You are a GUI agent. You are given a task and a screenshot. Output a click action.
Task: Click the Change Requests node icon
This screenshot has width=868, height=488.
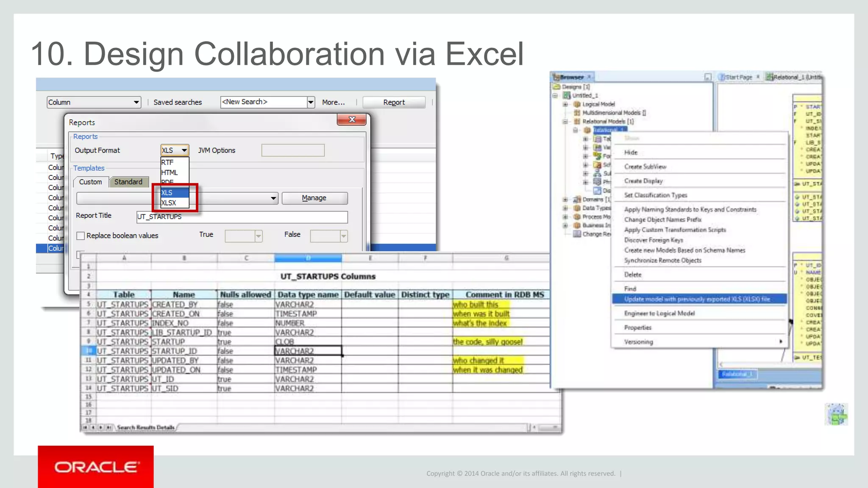577,234
